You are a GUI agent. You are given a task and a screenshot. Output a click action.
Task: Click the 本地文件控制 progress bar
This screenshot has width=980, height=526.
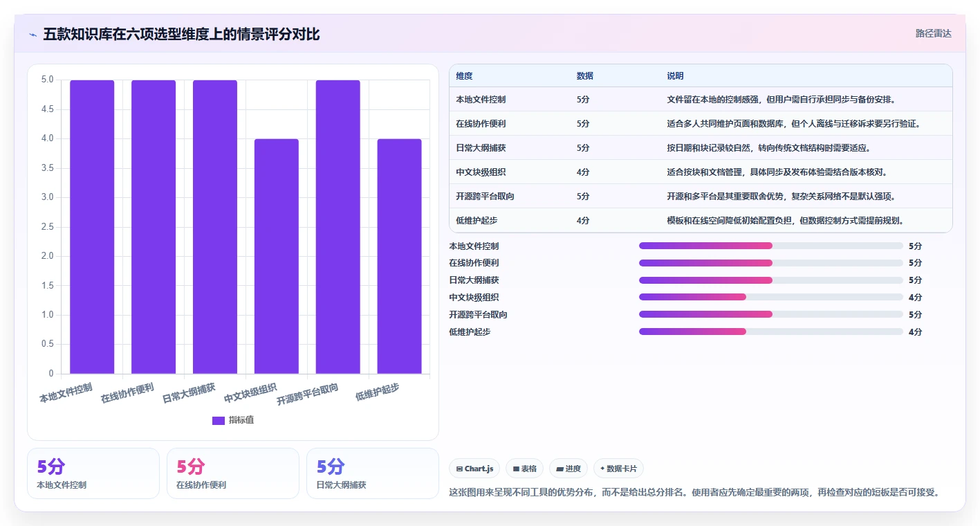(x=771, y=246)
